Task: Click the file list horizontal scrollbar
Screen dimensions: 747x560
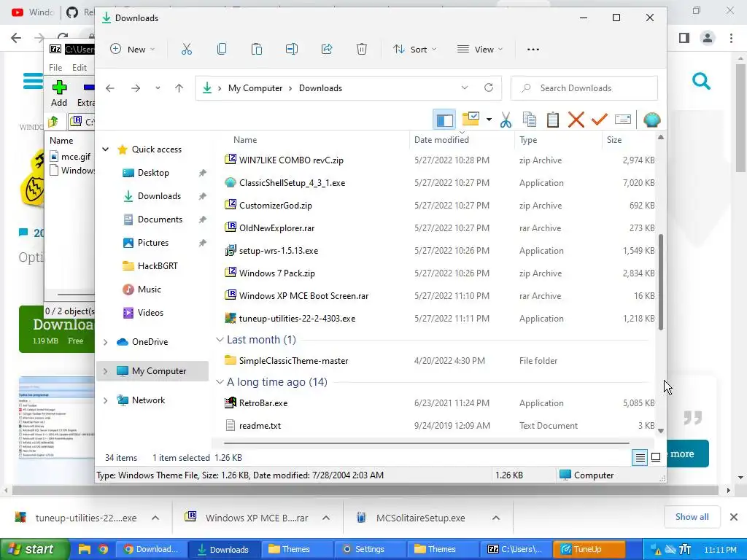Action: (x=426, y=443)
